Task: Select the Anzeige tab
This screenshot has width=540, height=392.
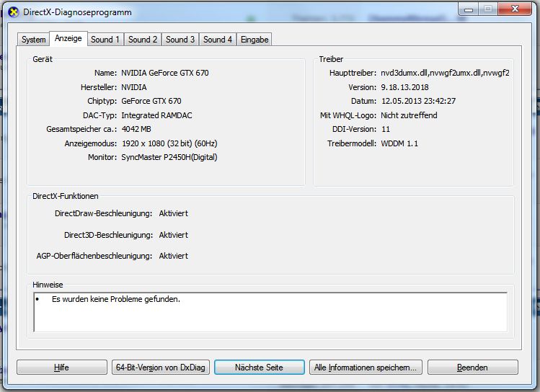Action: [68, 38]
